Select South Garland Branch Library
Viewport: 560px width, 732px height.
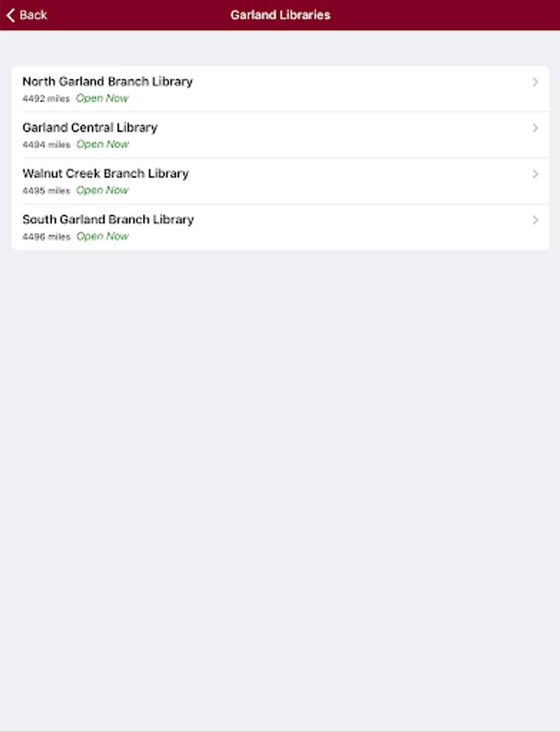click(x=280, y=227)
